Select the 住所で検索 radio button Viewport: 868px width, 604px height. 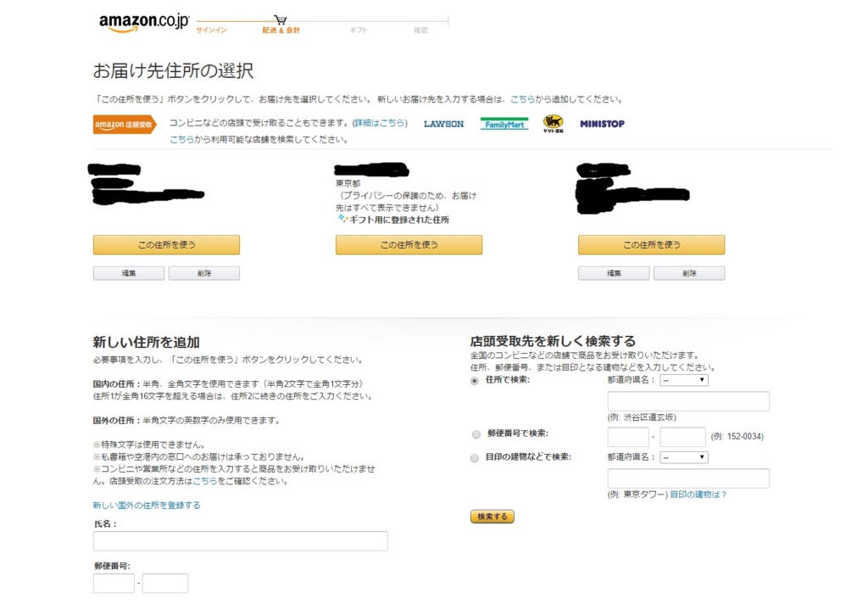click(475, 381)
